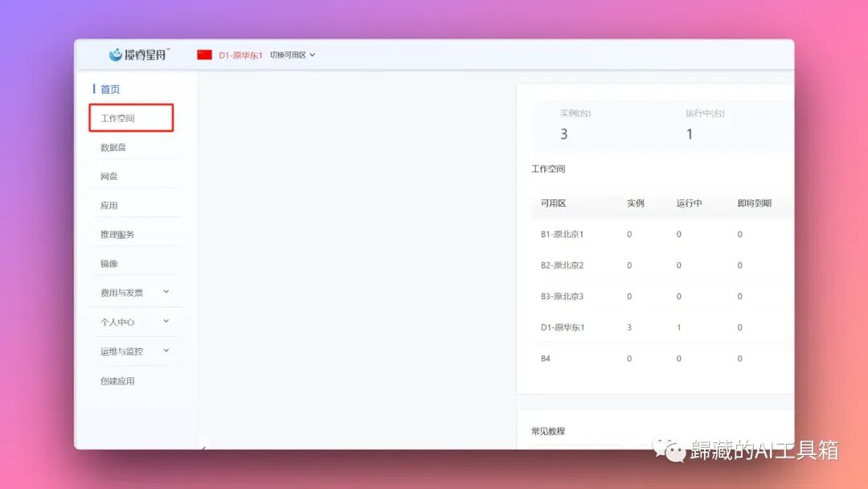Select the B3-原北京3 table row name
Screen dimensions: 868x489
(x=562, y=296)
